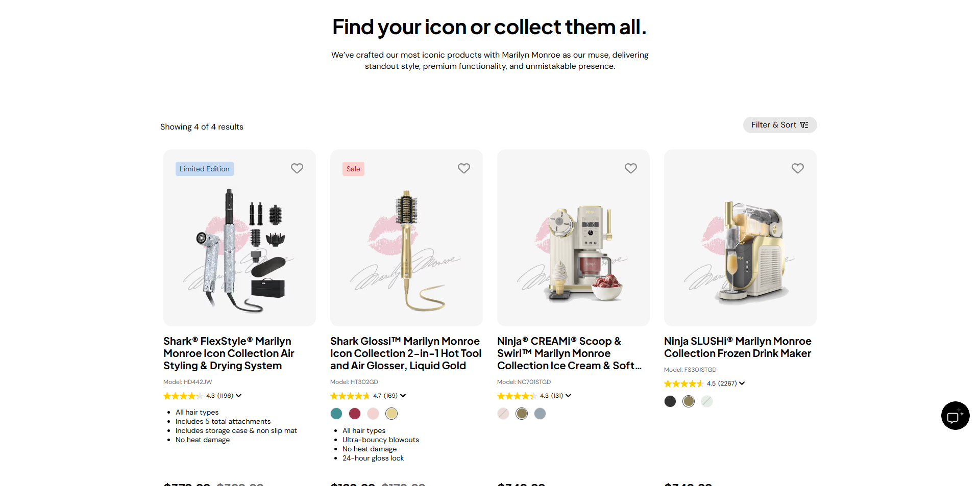Expand the 4.3 (131) rating chevron

pos(569,396)
